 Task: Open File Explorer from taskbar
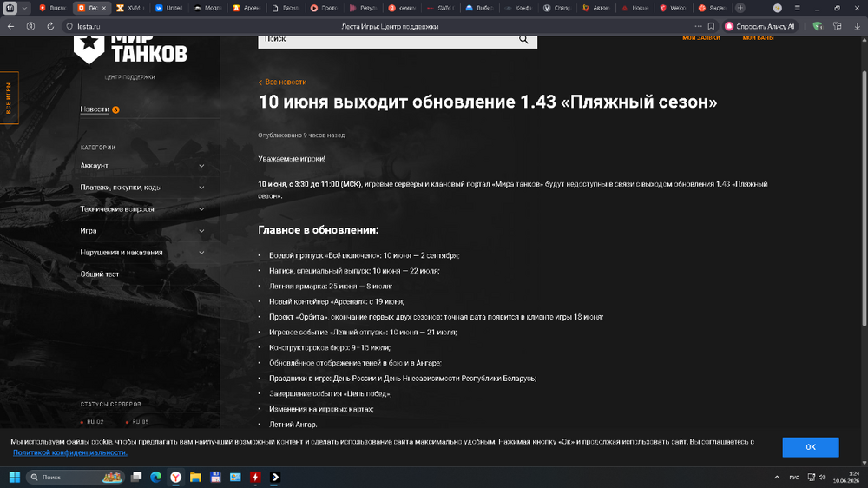[x=195, y=477]
